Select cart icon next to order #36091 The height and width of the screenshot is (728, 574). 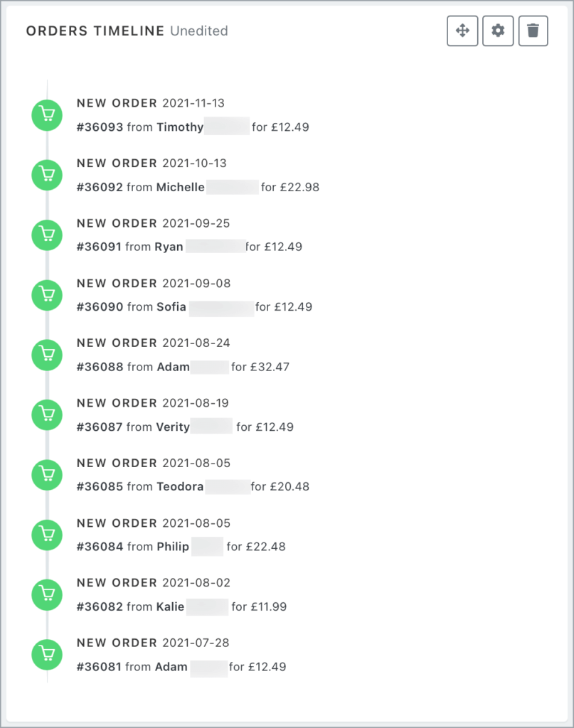tap(48, 235)
